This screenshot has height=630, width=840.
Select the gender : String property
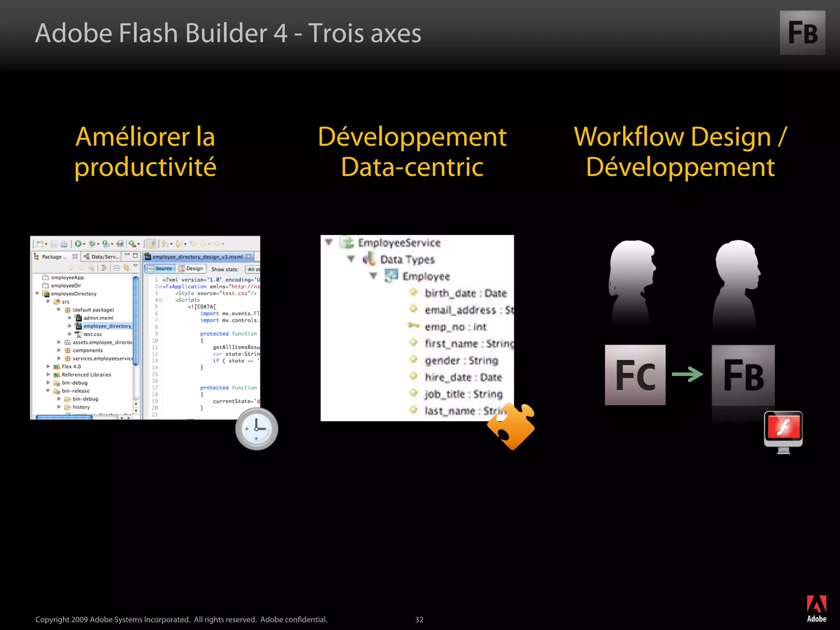[454, 360]
